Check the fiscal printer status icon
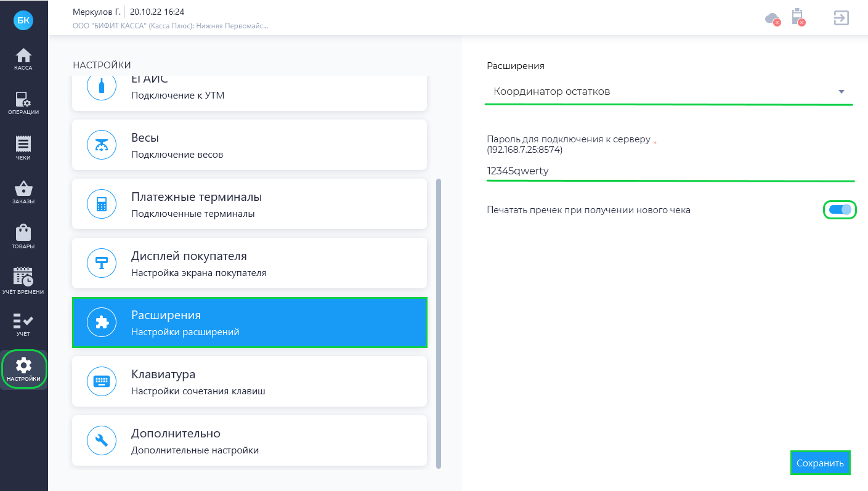868x491 pixels. [798, 17]
